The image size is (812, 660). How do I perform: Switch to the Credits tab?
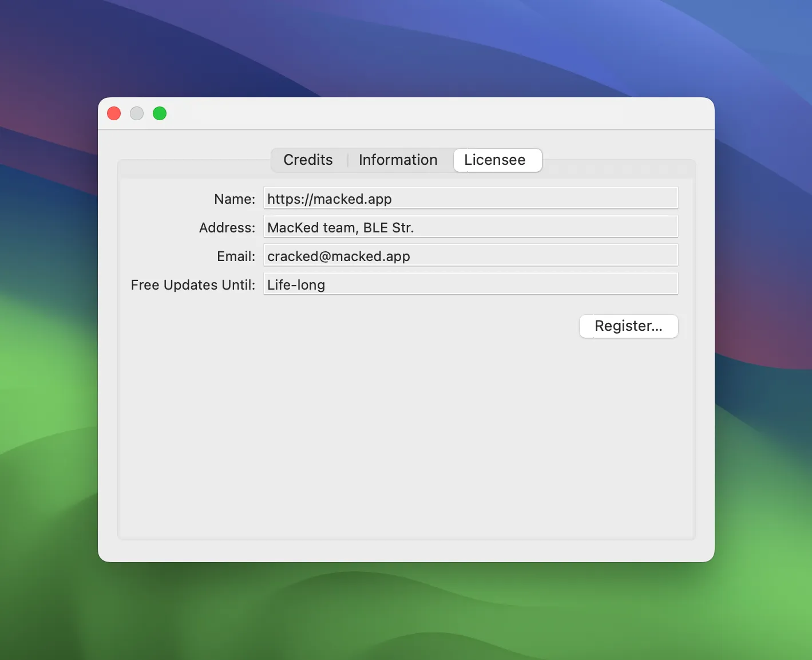(308, 160)
